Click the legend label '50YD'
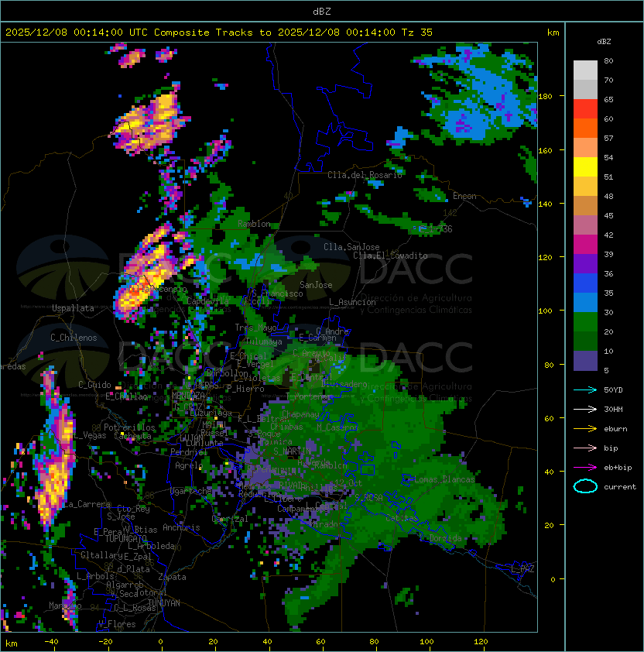The image size is (644, 652). tap(613, 389)
